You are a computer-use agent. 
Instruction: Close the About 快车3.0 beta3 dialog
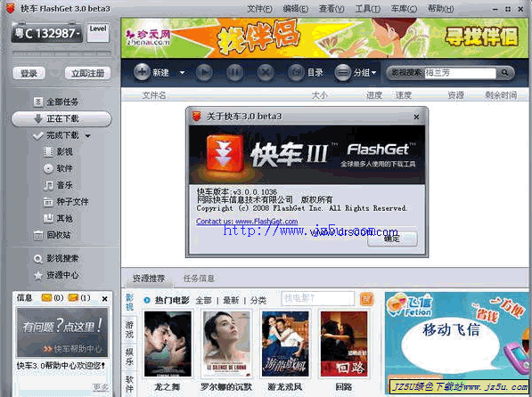pos(416,117)
